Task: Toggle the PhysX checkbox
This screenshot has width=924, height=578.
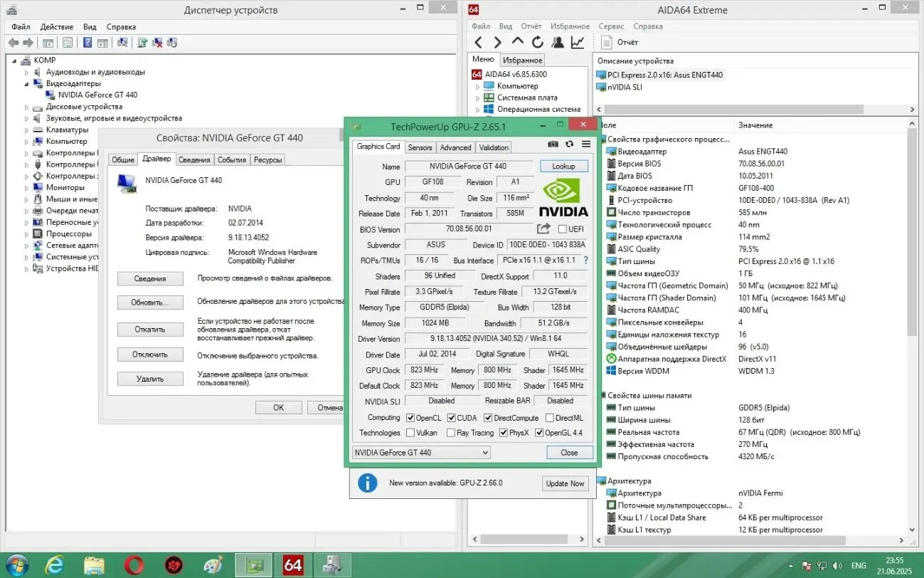Action: tap(504, 433)
